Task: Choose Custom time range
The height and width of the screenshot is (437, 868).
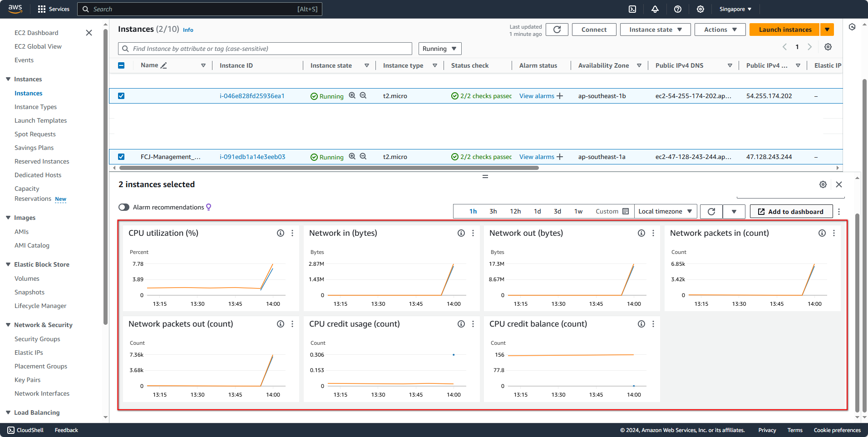Action: [x=612, y=211]
